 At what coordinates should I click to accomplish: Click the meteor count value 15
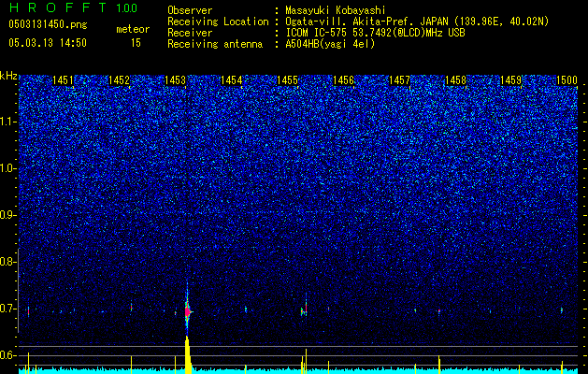click(136, 42)
